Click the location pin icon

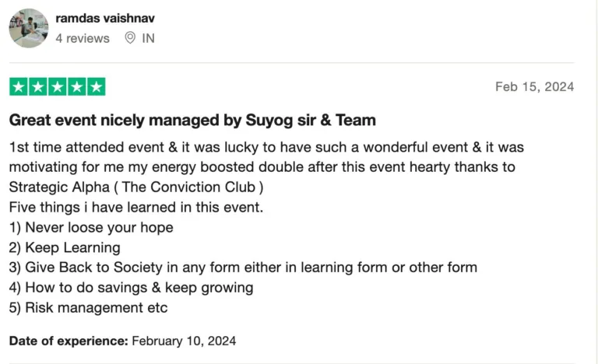tap(130, 38)
